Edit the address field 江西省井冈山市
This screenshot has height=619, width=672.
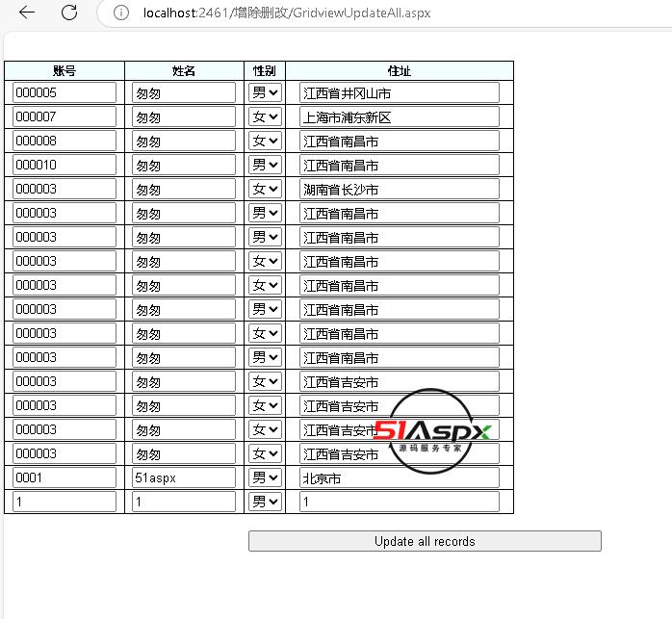click(x=400, y=92)
